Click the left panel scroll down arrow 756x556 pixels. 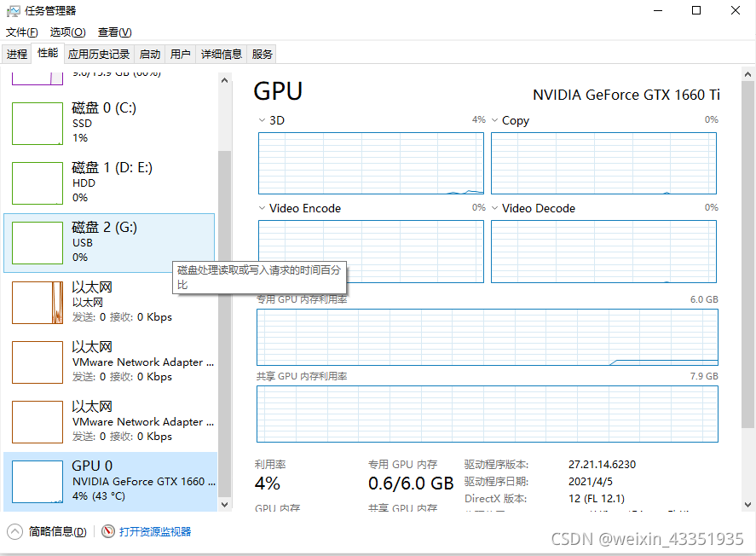[x=224, y=504]
